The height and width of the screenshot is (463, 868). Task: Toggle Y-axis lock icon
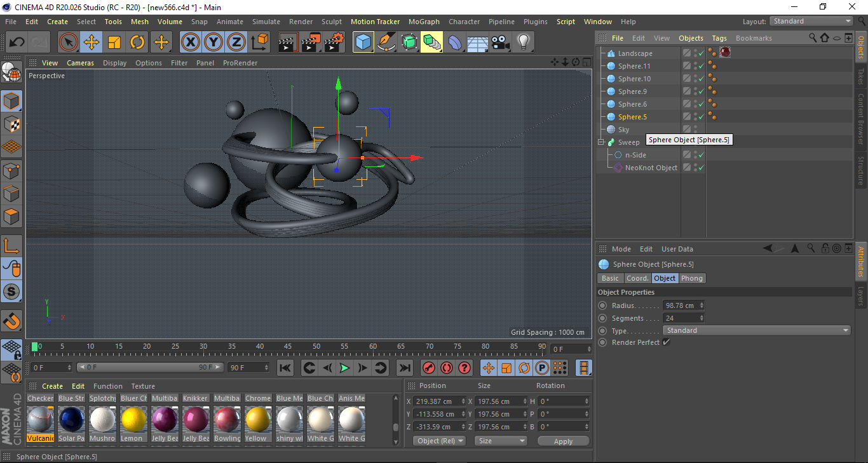tap(213, 43)
